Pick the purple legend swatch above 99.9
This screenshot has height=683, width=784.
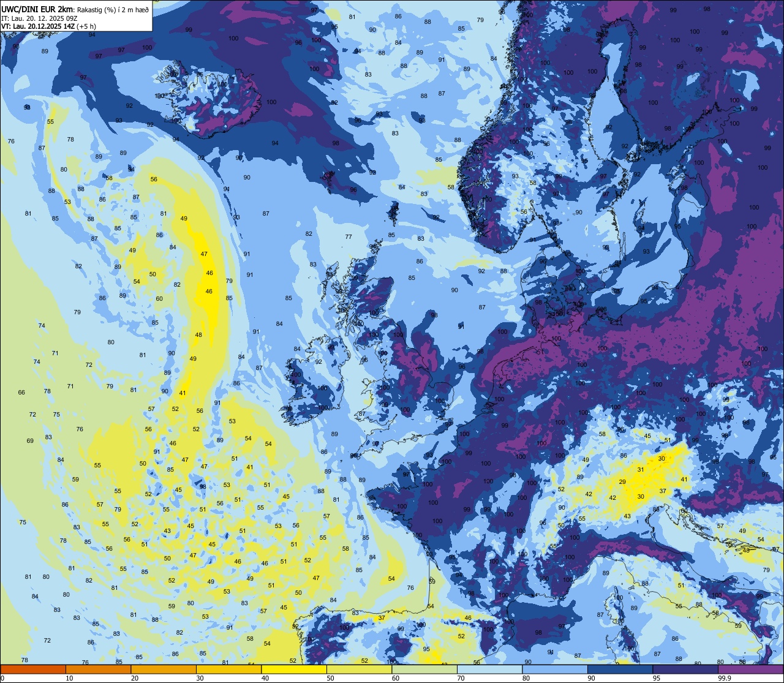(750, 669)
